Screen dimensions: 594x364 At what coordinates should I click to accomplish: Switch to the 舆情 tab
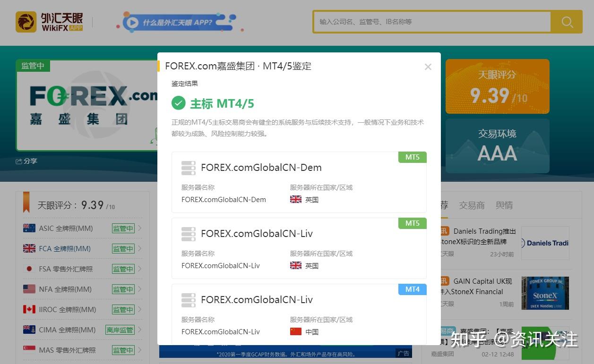pyautogui.click(x=505, y=205)
